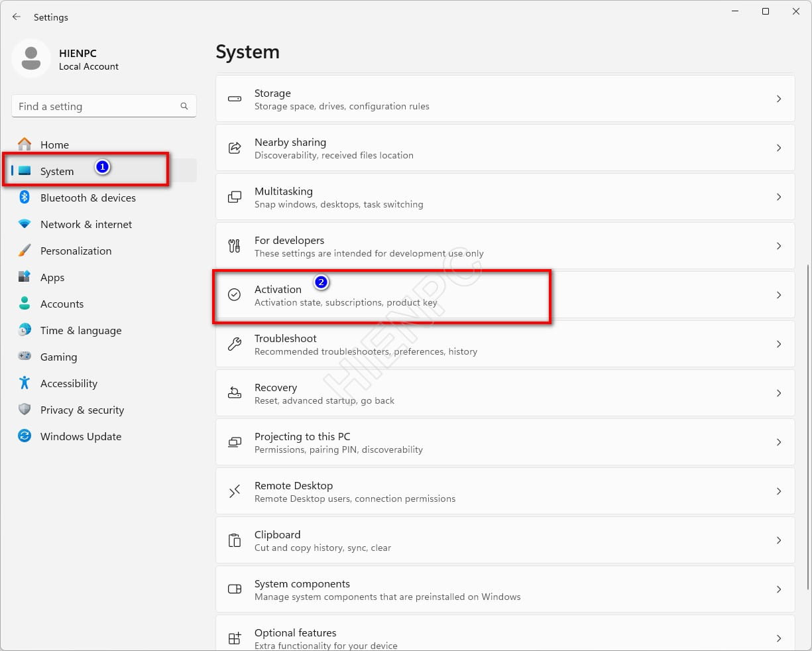Image resolution: width=812 pixels, height=651 pixels.
Task: Click "Cut and copy history, sync, clear" text
Action: coord(323,548)
